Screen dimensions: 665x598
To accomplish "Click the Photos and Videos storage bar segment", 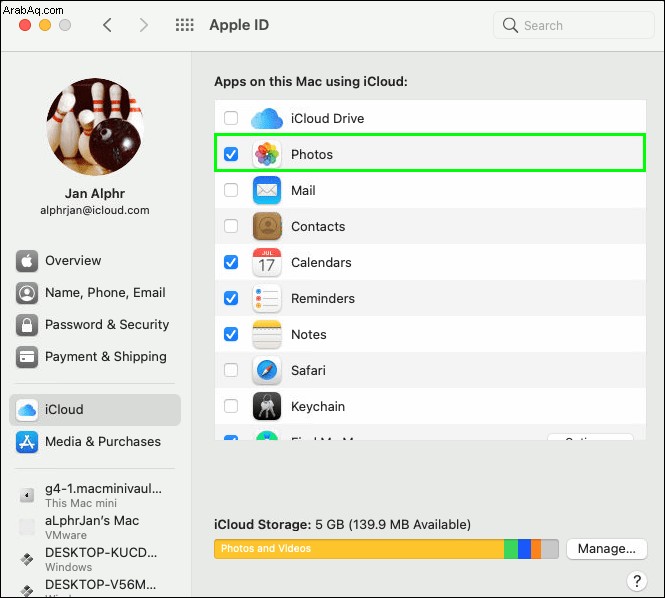I will 359,549.
